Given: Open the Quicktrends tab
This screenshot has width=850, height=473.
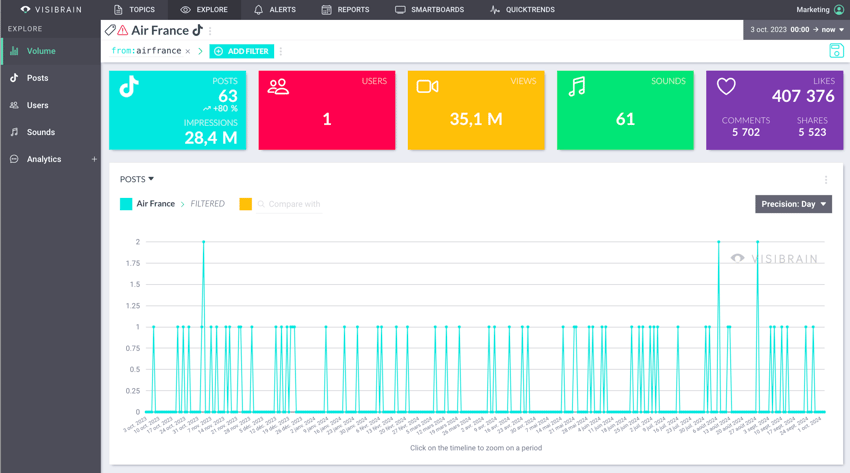Looking at the screenshot, I should point(522,10).
